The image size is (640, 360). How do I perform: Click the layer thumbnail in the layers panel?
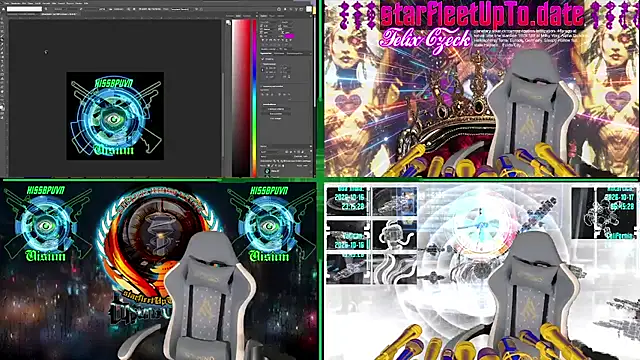pos(267,171)
